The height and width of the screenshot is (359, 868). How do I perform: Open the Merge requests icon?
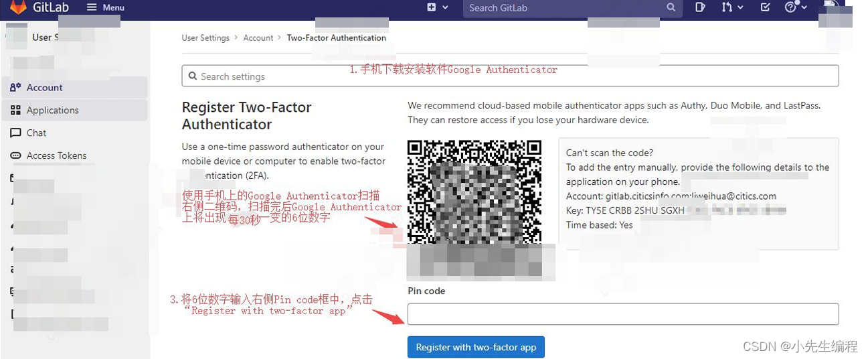coord(727,7)
